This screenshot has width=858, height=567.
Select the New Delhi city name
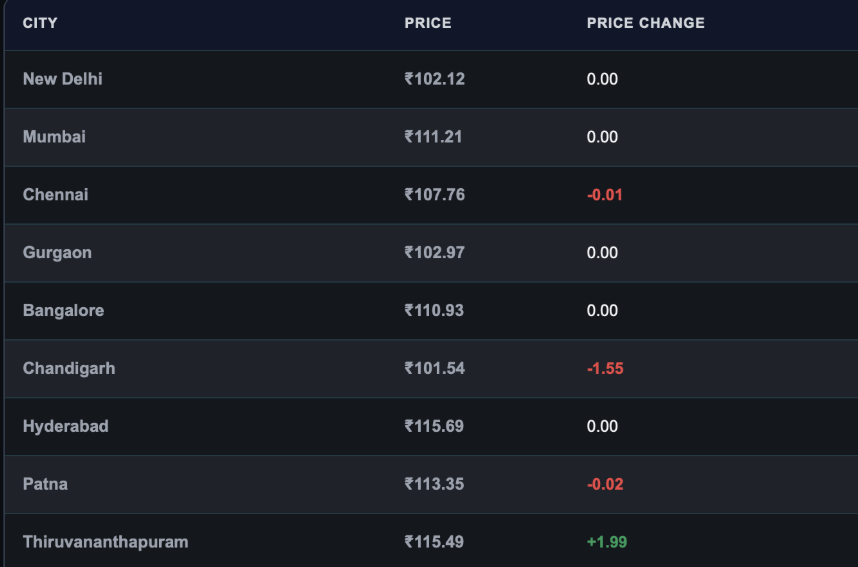[62, 79]
